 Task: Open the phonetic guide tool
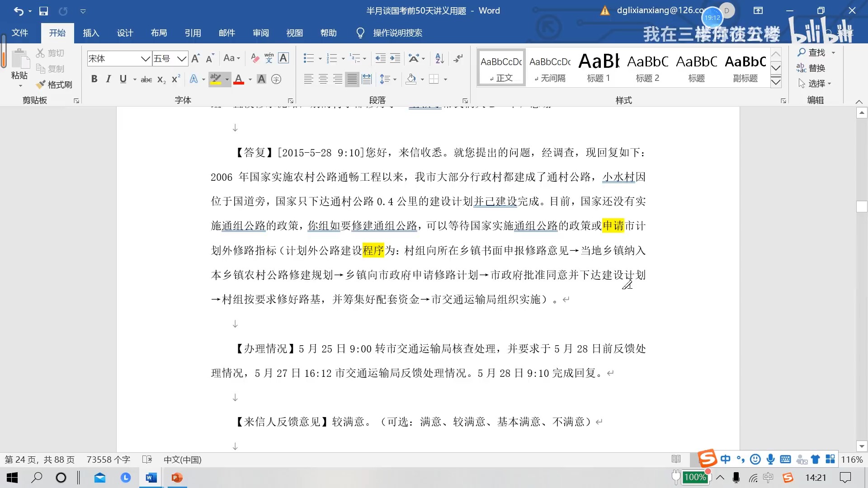point(269,58)
